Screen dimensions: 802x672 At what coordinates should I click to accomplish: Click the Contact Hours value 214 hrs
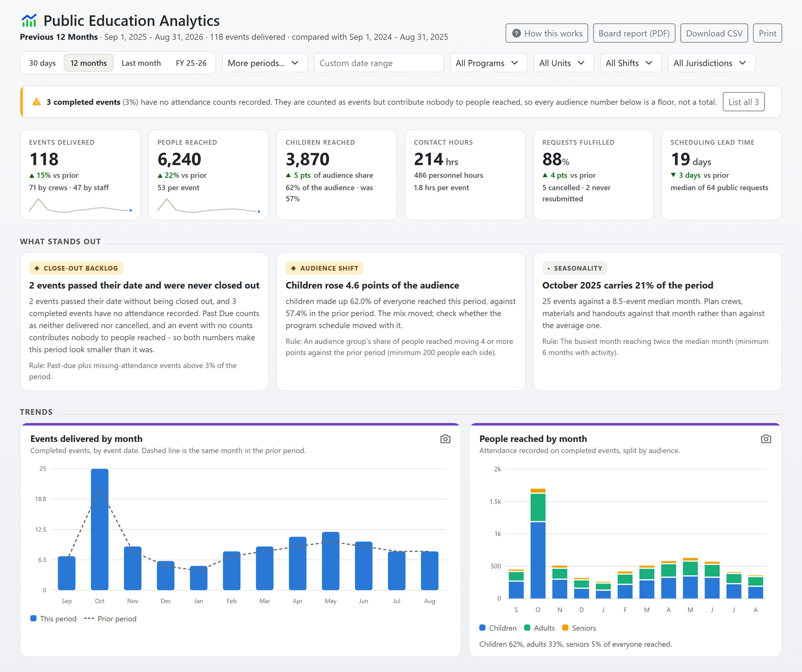coord(436,159)
